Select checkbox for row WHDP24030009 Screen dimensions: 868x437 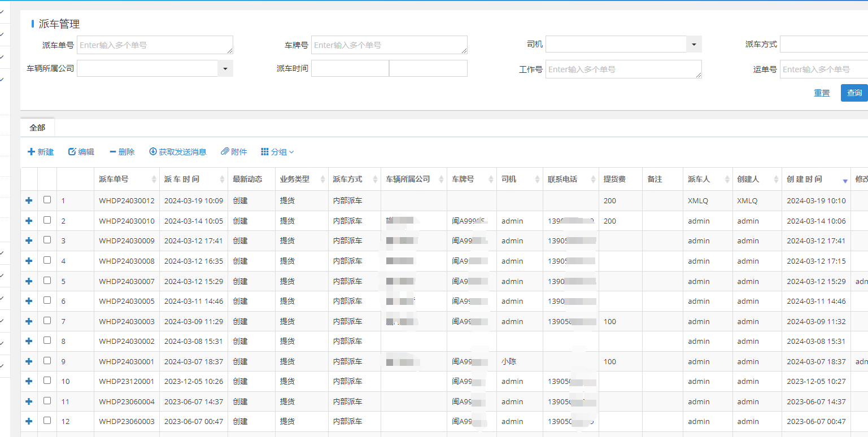point(47,240)
